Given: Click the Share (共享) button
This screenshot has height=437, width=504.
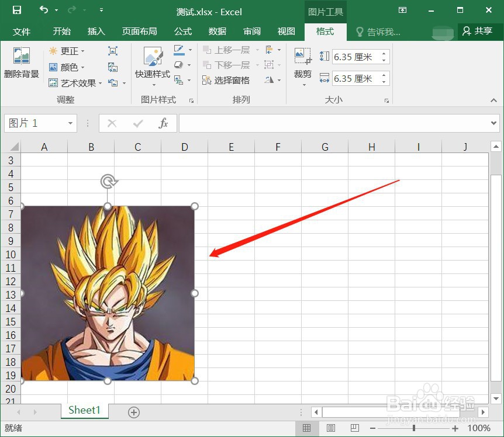Looking at the screenshot, I should pyautogui.click(x=478, y=31).
